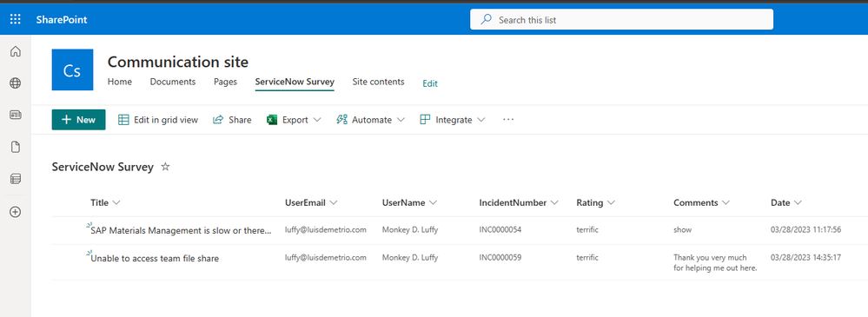
Task: Click the Create plus circle icon
Action: tap(16, 212)
